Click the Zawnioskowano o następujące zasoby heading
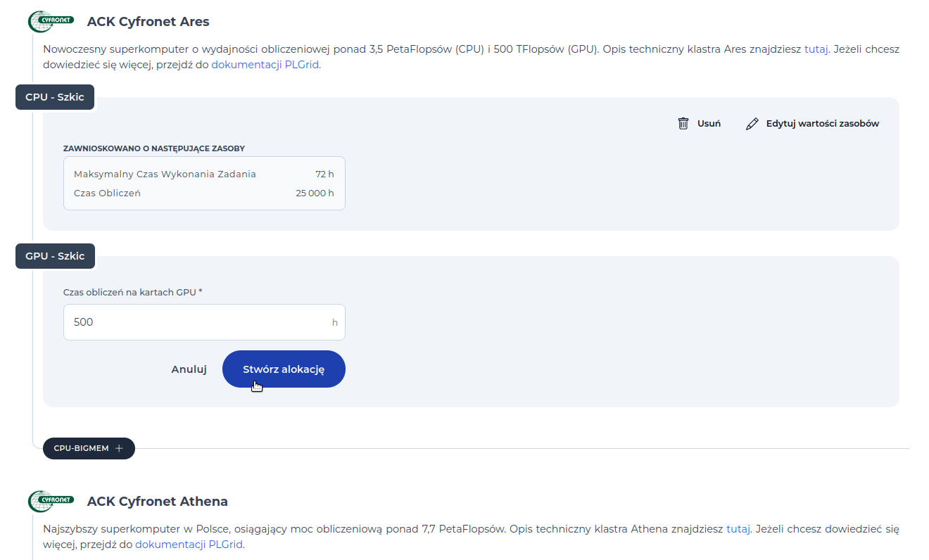 [154, 148]
